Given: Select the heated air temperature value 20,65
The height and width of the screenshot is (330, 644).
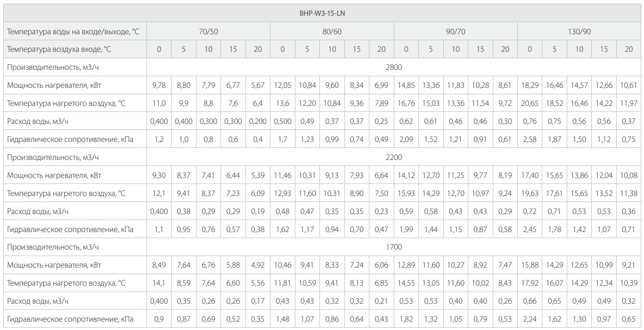Looking at the screenshot, I should click(530, 103).
